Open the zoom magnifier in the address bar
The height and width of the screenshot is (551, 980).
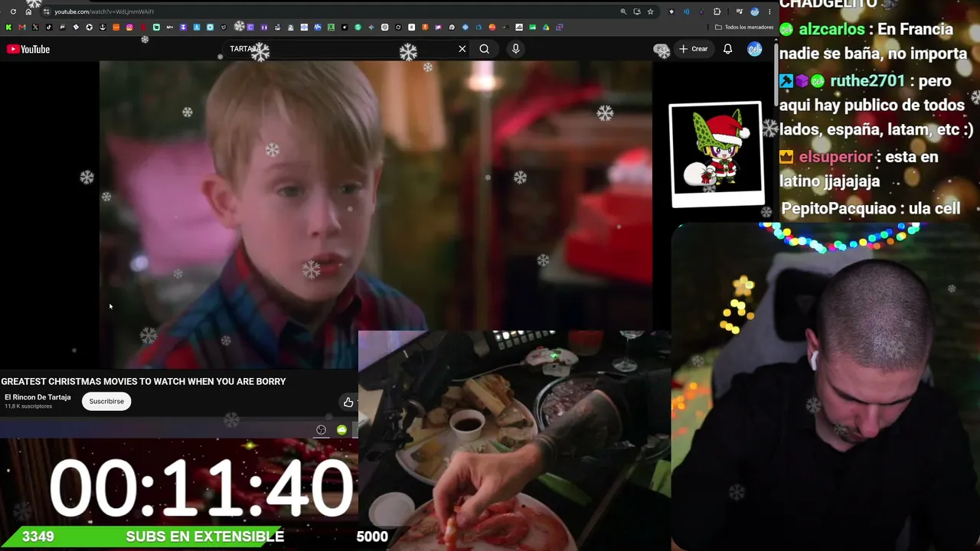(x=623, y=11)
